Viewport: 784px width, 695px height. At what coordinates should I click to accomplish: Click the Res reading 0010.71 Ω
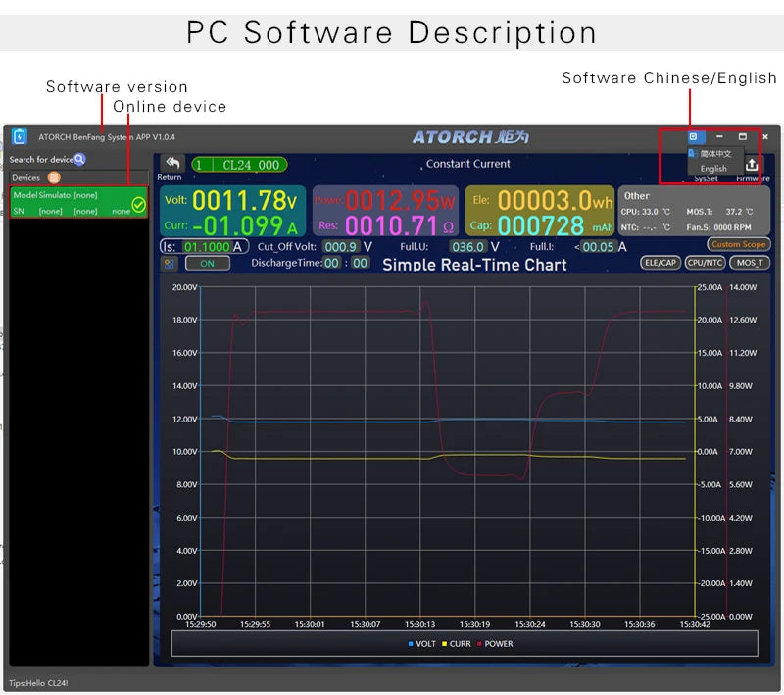point(400,225)
